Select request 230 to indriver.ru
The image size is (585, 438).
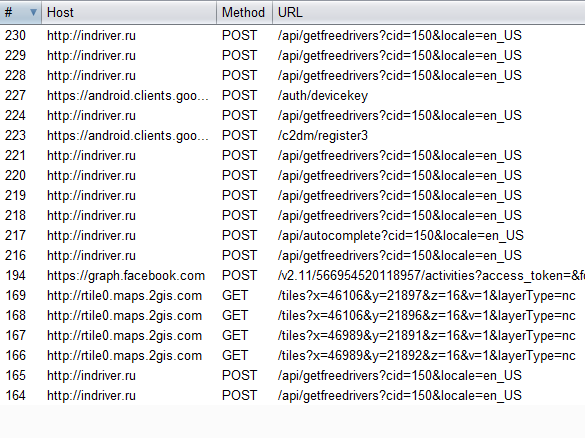pos(292,35)
